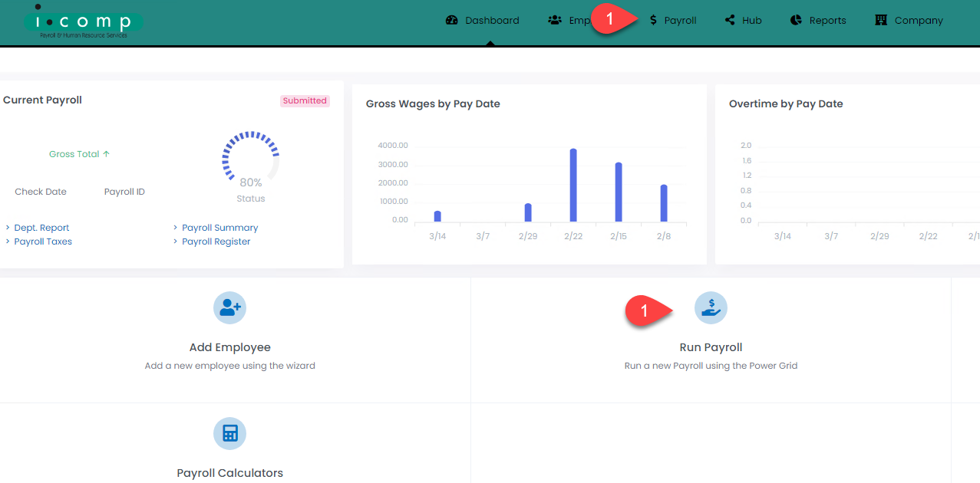Viewport: 980px width, 483px height.
Task: Click 'Add a new employee using the wizard'
Action: [x=230, y=366]
